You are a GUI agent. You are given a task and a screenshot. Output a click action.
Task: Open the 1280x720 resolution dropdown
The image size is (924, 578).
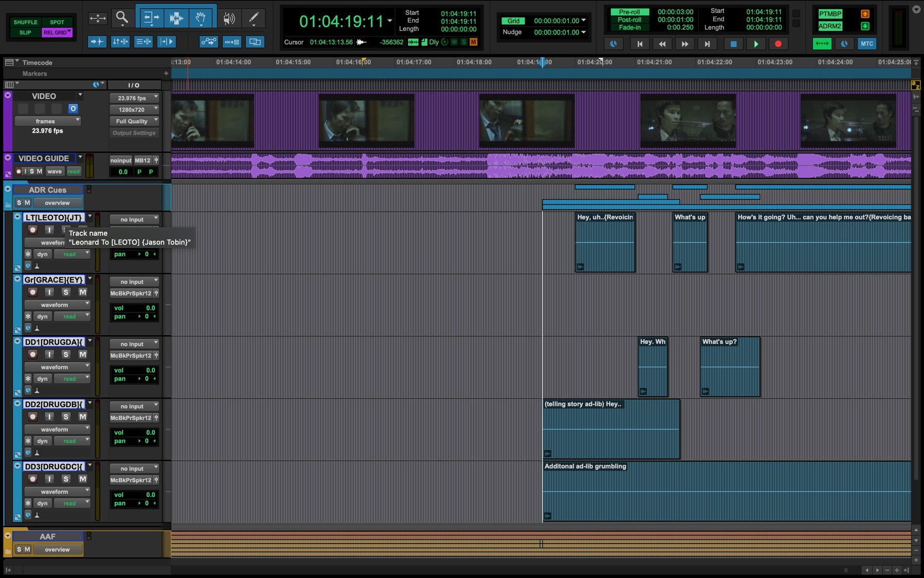134,109
